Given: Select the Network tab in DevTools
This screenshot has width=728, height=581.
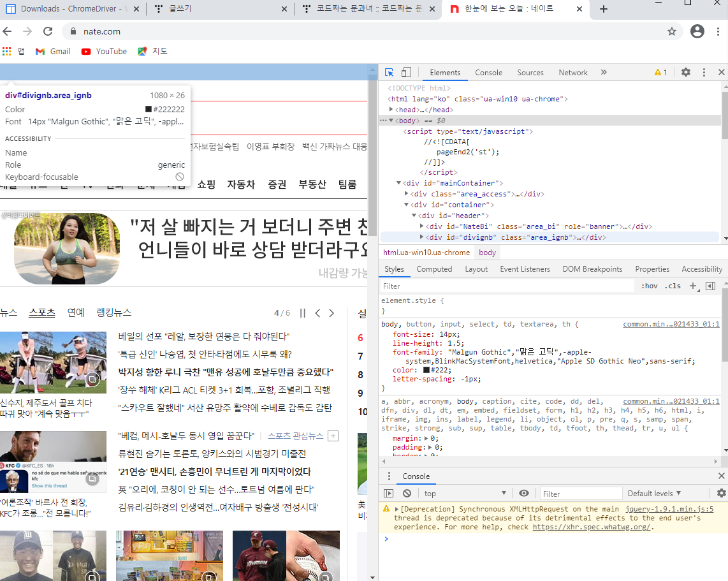Looking at the screenshot, I should (x=573, y=73).
